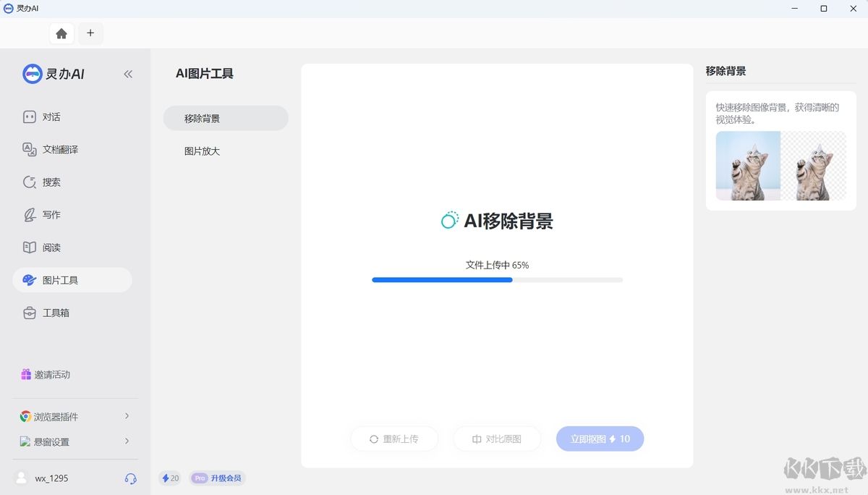Click spinner icon beside AI移除背景
The height and width of the screenshot is (495, 868).
(450, 221)
